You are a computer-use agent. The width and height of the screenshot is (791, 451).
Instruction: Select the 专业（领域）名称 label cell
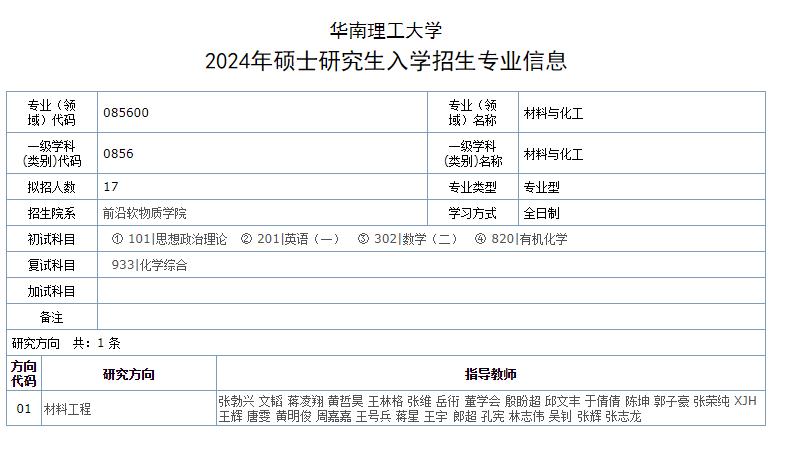[473, 112]
